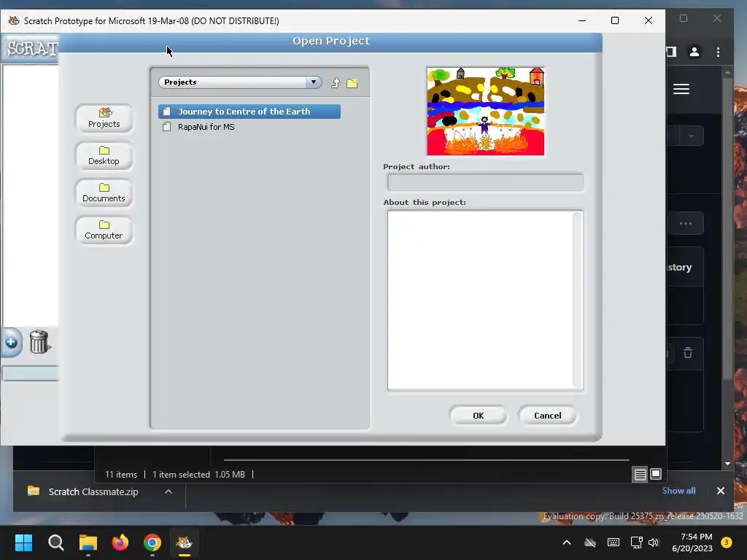The height and width of the screenshot is (560, 747).
Task: Select RapaNui for MS project
Action: click(x=206, y=127)
